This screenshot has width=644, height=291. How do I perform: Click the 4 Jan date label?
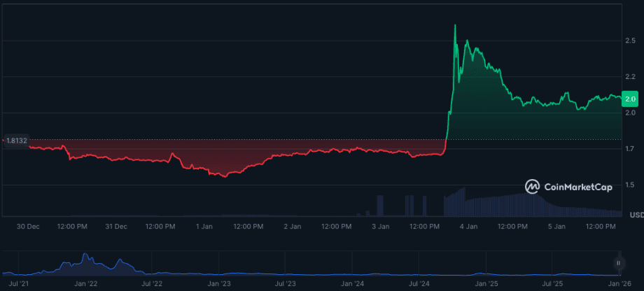468,227
